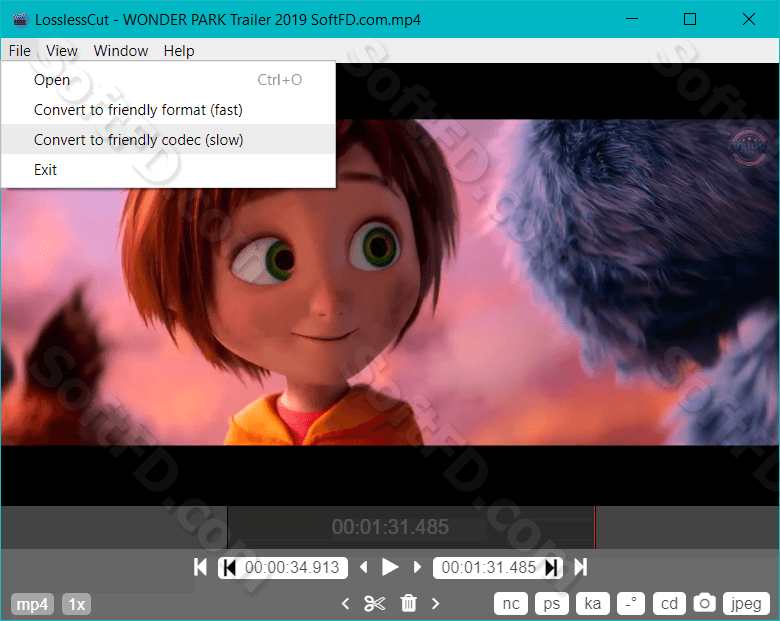
Task: Change 1x playback speed button
Action: 77,604
